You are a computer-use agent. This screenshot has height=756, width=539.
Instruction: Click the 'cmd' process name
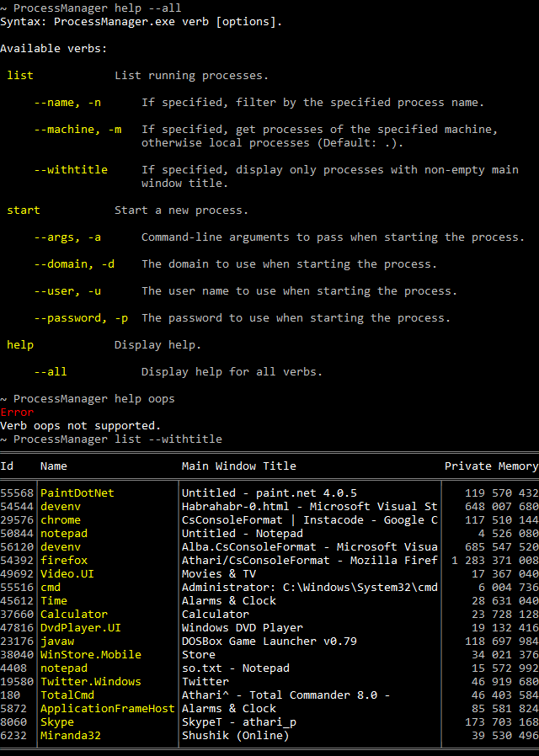click(x=51, y=588)
